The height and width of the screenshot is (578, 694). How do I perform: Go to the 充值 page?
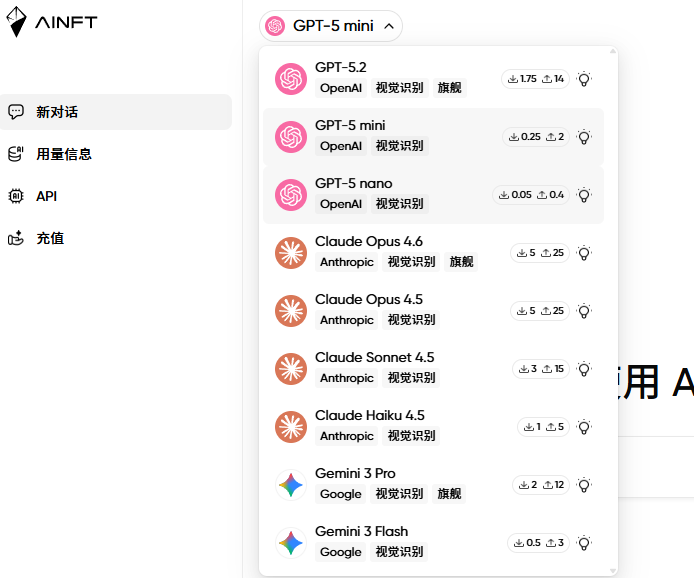click(x=50, y=238)
